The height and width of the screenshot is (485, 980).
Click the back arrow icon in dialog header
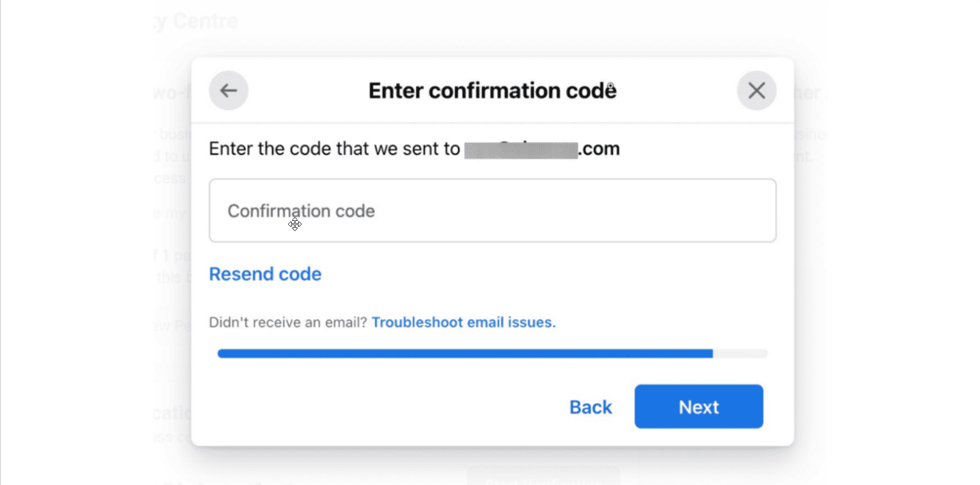click(x=228, y=91)
